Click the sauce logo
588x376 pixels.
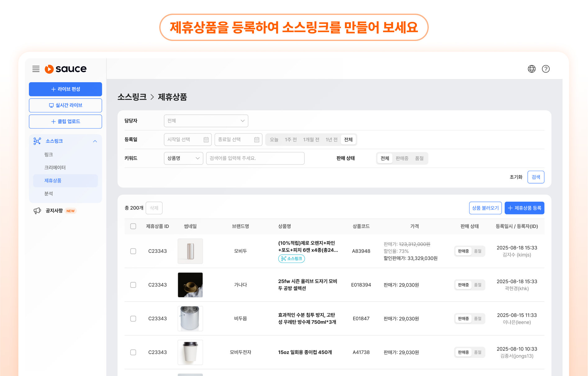[x=66, y=69]
